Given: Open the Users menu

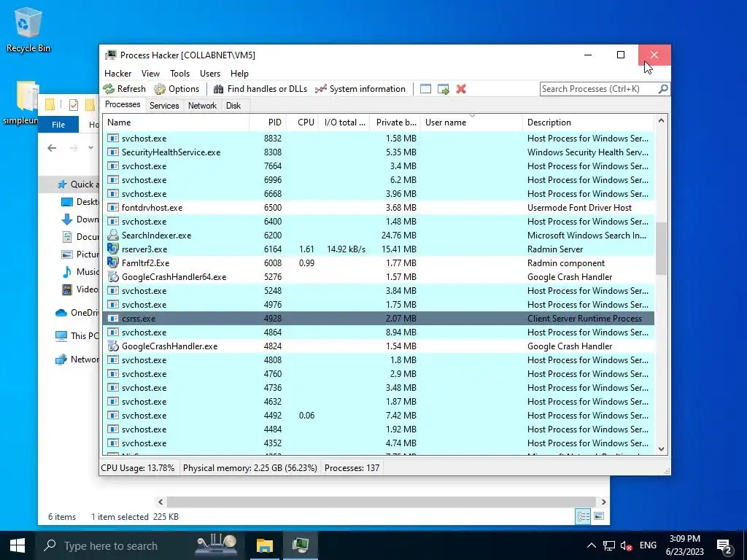Looking at the screenshot, I should pyautogui.click(x=209, y=74).
